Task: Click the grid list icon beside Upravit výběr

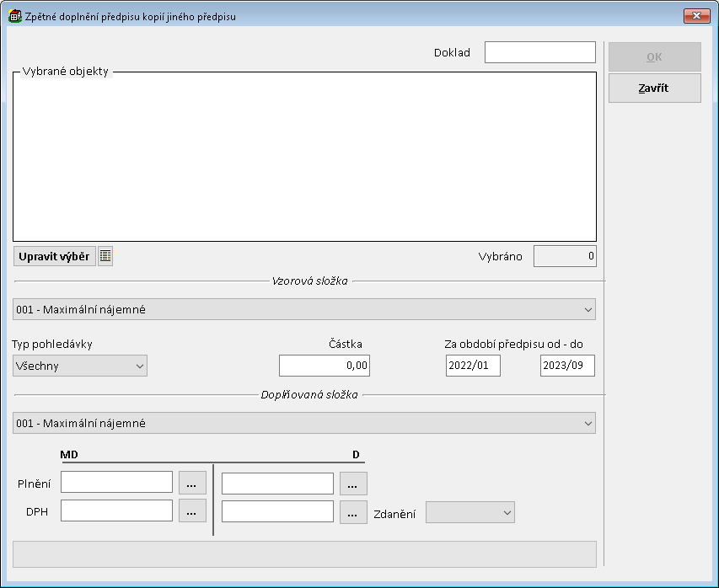Action: [x=105, y=257]
